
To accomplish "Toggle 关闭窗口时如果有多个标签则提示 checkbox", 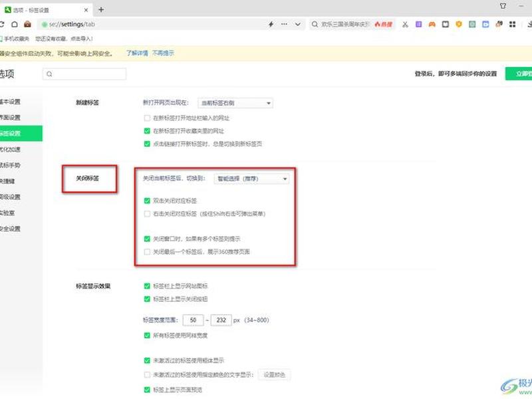I will click(147, 239).
